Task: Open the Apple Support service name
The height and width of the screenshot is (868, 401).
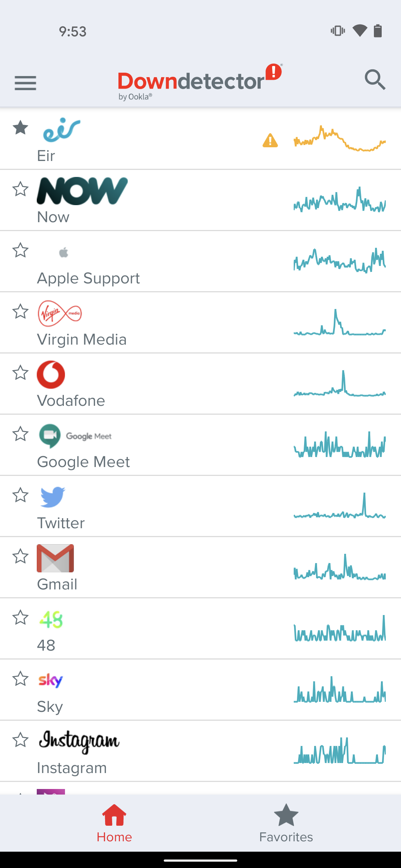Action: point(88,278)
